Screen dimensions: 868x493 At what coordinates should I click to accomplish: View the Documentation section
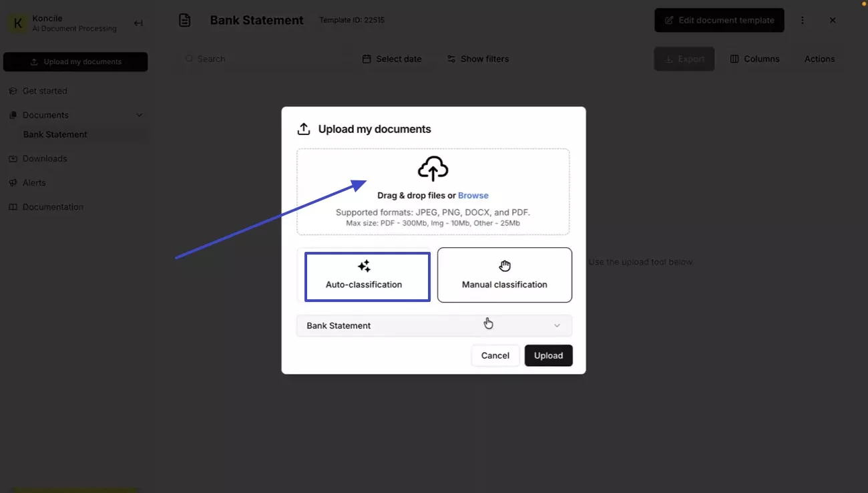(x=51, y=206)
